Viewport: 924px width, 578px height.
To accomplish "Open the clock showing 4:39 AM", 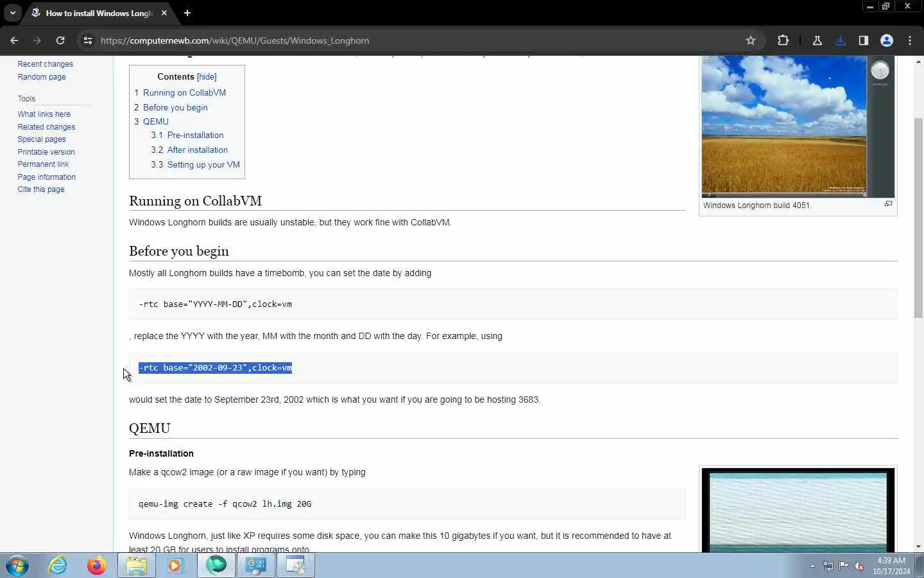I will coord(891,566).
